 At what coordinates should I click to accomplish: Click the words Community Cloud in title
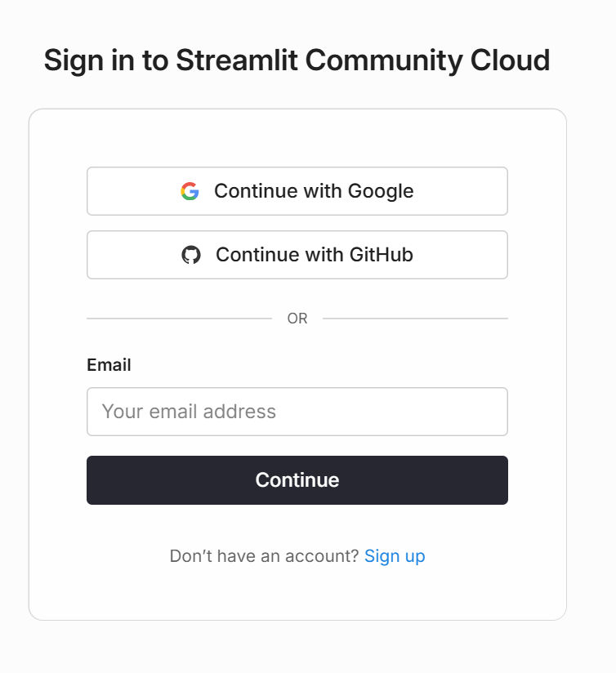pos(427,61)
